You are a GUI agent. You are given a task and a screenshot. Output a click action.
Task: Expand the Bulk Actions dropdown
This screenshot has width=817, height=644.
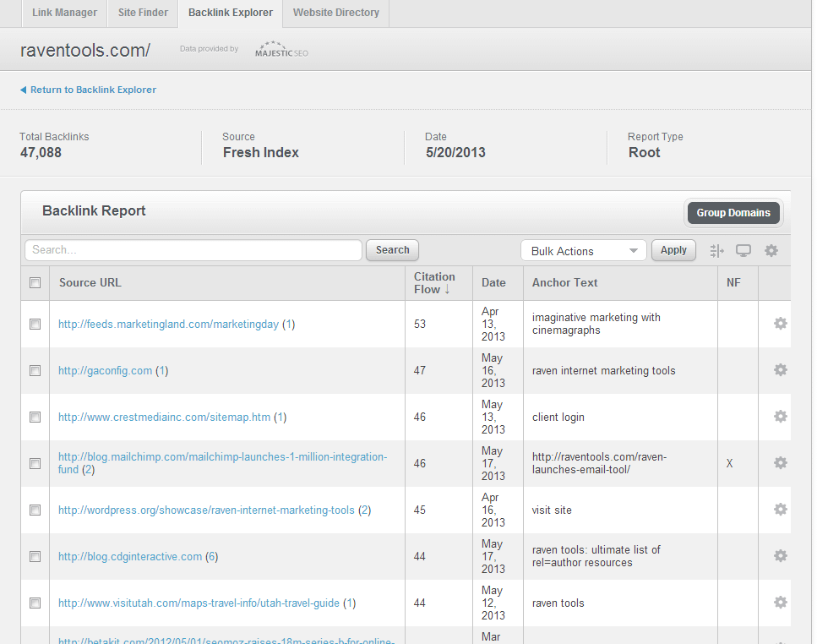click(584, 251)
